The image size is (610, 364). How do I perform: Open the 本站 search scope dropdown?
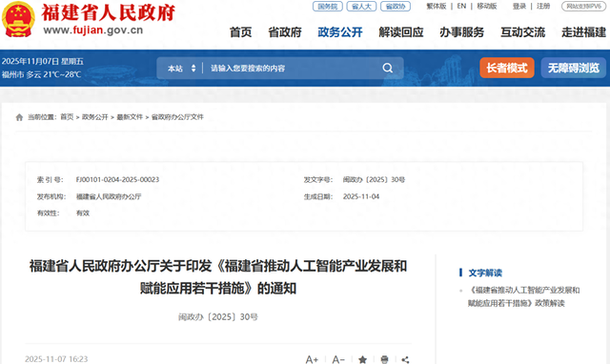pos(181,69)
